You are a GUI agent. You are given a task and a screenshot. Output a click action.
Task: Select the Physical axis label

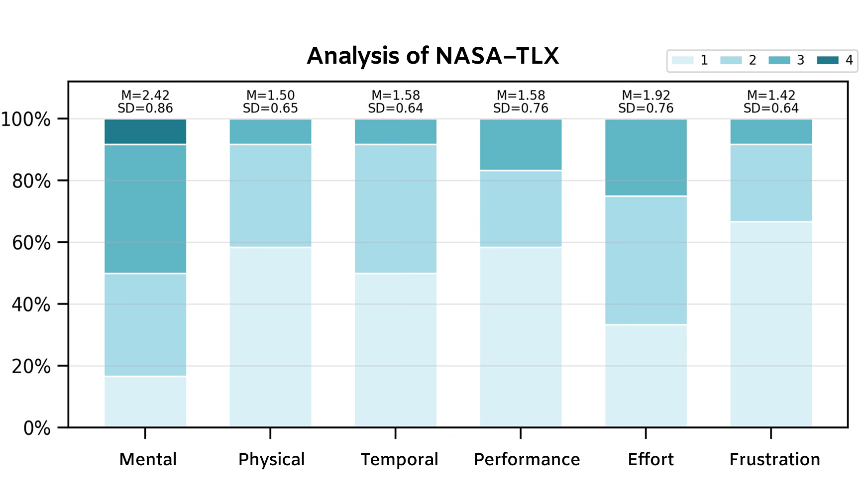(x=271, y=459)
